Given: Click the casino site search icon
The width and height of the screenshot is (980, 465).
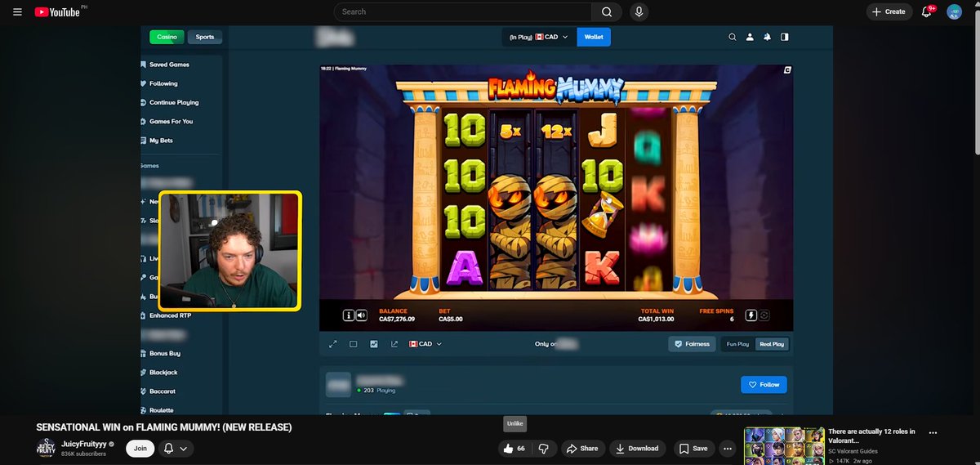Looking at the screenshot, I should coord(733,37).
